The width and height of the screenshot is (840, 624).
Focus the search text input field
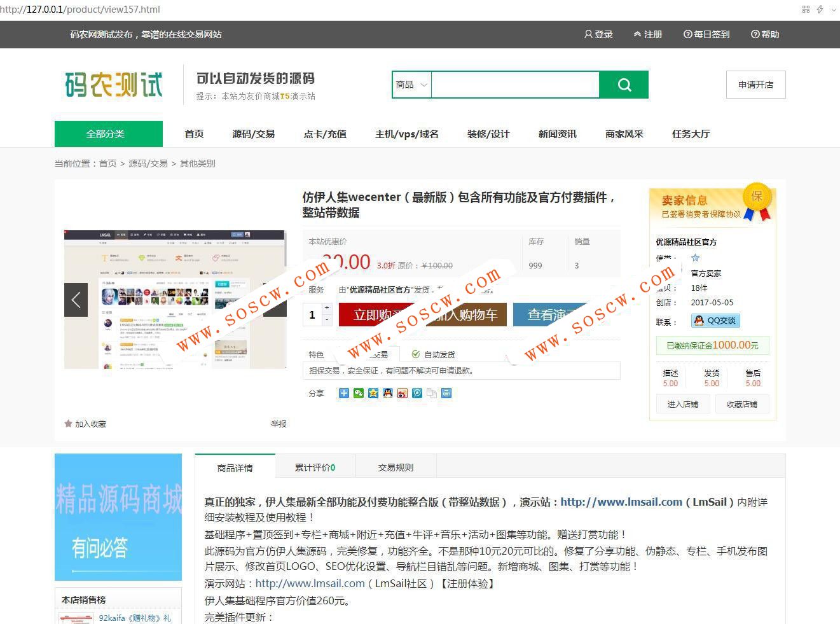pyautogui.click(x=515, y=85)
